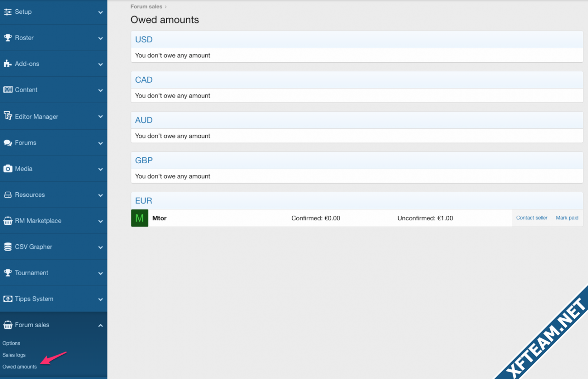Click Mark paid for Mtor
588x379 pixels.
(567, 218)
